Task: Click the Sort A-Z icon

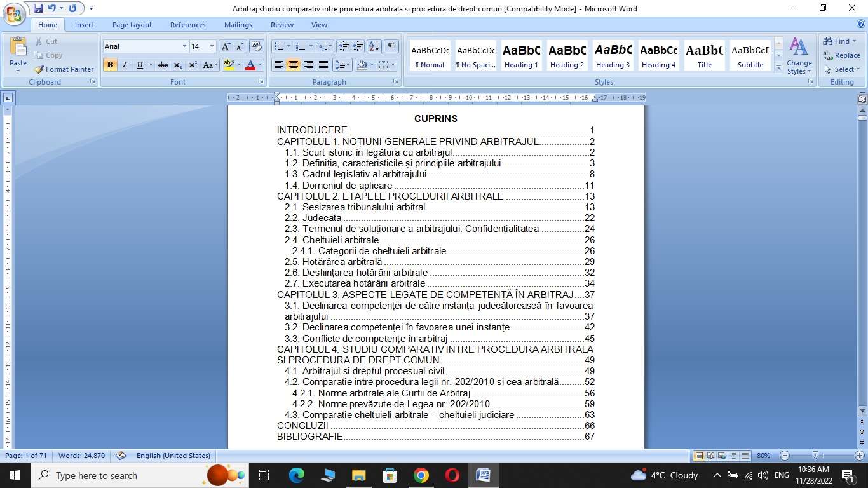Action: [x=374, y=46]
